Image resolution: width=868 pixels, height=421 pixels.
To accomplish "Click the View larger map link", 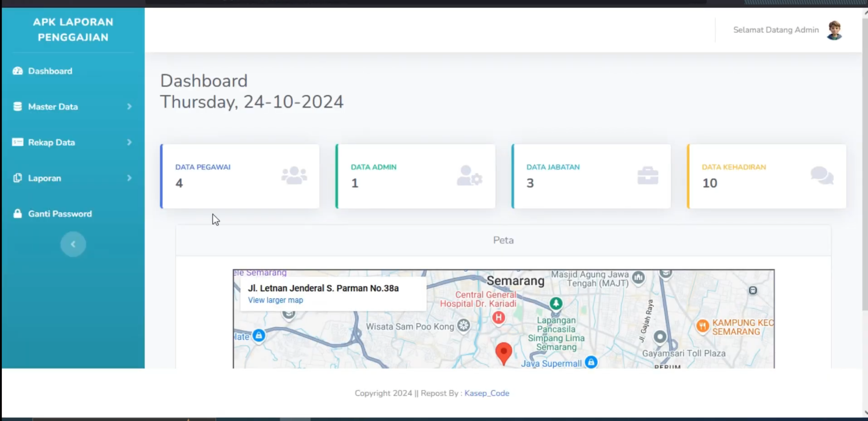I will click(x=275, y=300).
